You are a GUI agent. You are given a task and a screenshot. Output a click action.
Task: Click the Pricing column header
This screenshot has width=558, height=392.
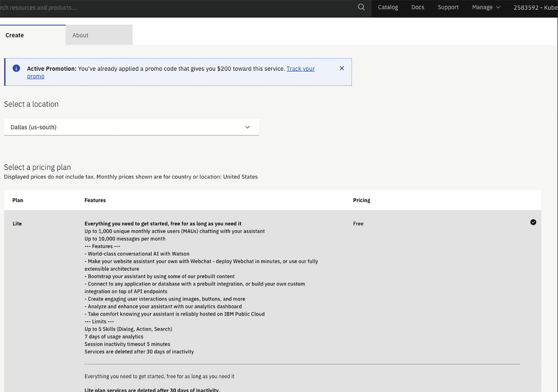361,200
